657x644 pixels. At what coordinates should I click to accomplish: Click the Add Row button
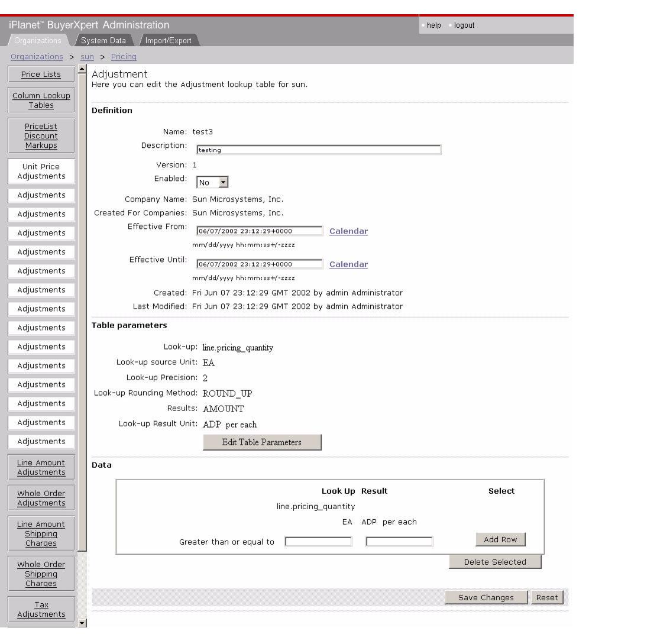click(500, 540)
